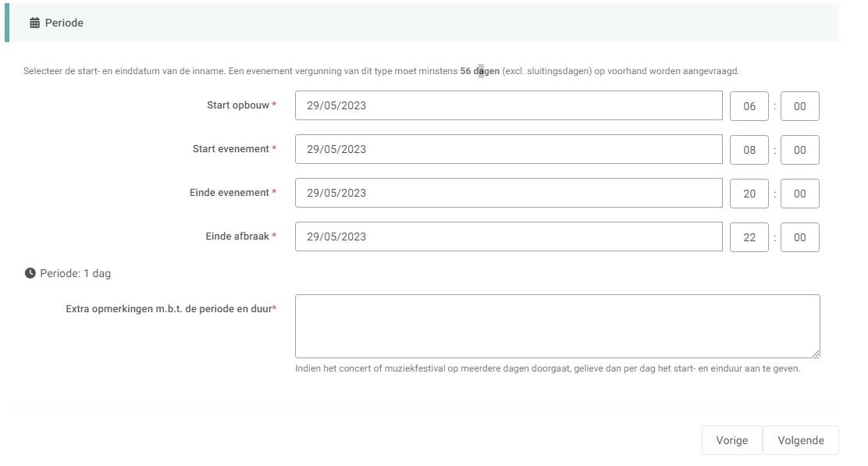The width and height of the screenshot is (868, 466).
Task: Click the Einde afbraak date field
Action: tap(508, 237)
